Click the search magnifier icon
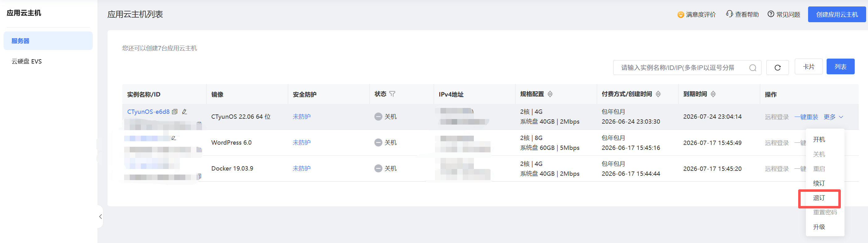 [753, 68]
